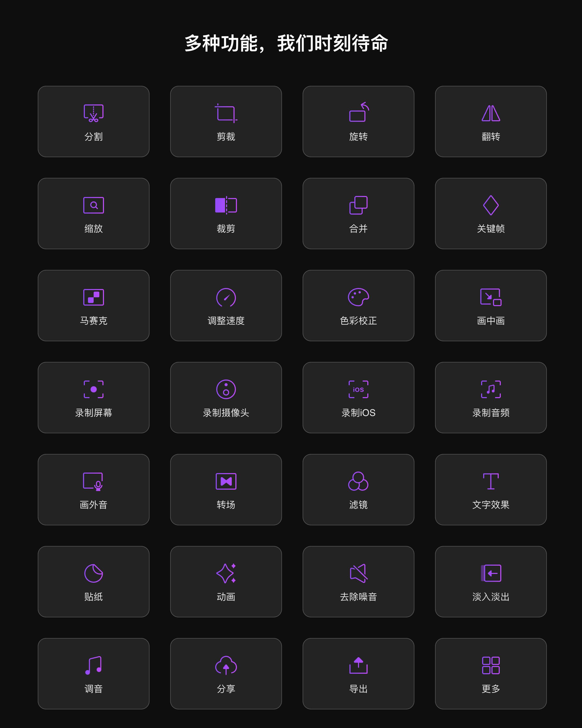The image size is (582, 728).
Task: Open the 色彩校正 palette icon
Action: click(x=359, y=297)
